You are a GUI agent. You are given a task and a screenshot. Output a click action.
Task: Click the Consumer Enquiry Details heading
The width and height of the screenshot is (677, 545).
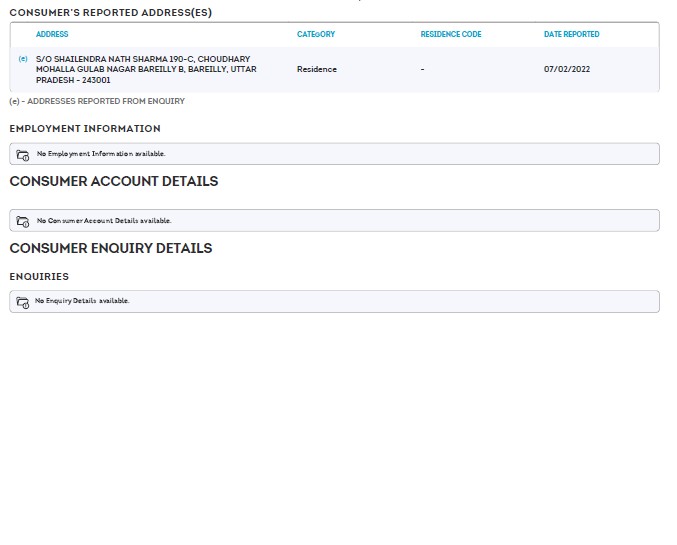(110, 248)
